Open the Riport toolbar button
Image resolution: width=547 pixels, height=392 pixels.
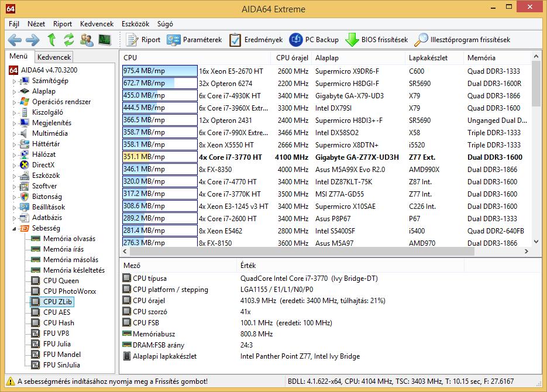tap(143, 40)
